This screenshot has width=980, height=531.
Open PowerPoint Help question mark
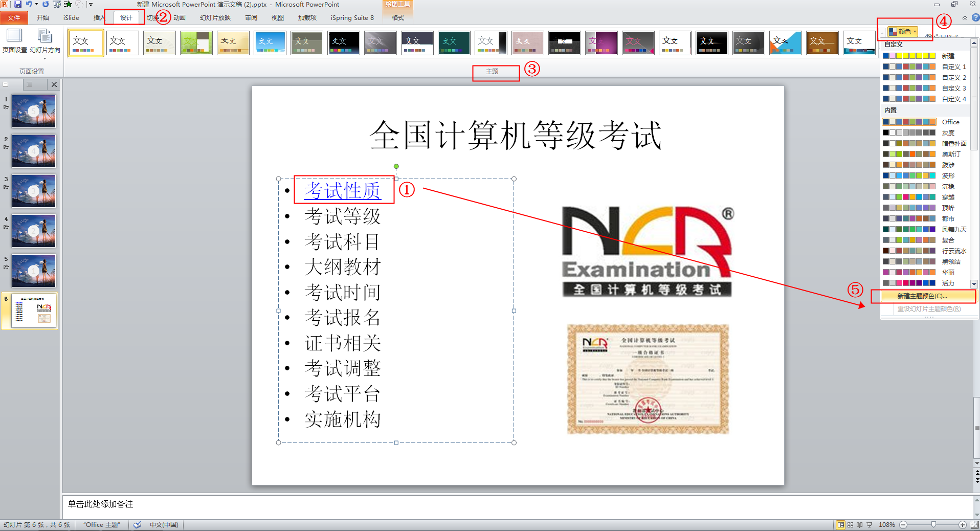click(975, 17)
